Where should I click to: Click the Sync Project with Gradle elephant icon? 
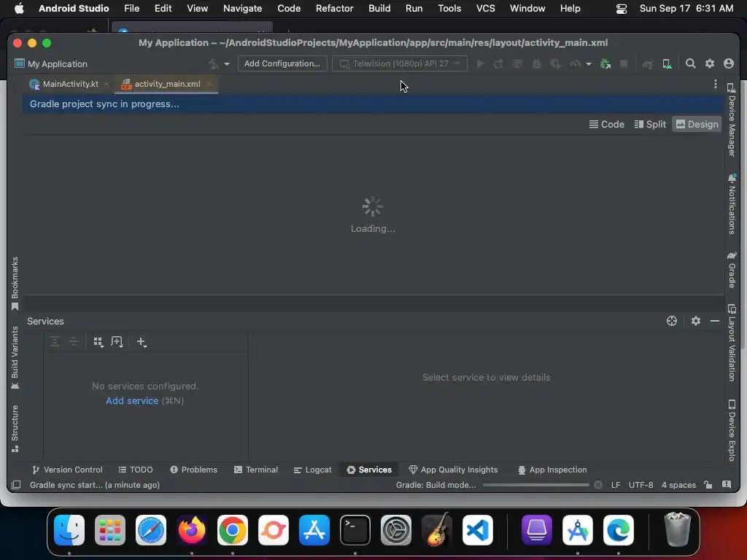[648, 64]
